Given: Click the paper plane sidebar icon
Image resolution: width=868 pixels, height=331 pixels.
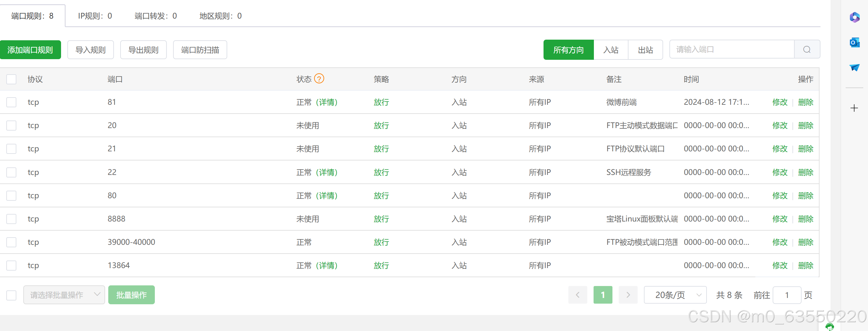Looking at the screenshot, I should [x=854, y=67].
